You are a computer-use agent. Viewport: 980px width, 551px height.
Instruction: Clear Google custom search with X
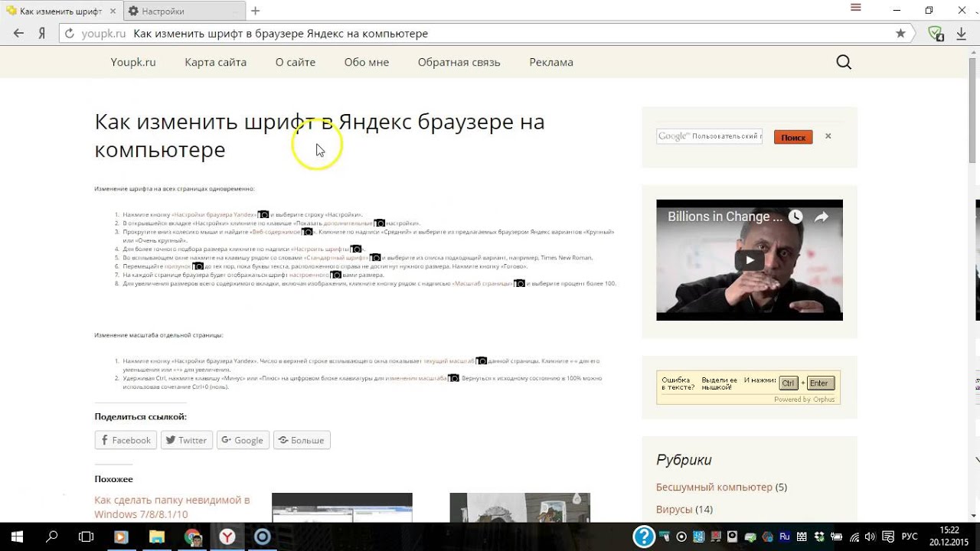point(828,136)
